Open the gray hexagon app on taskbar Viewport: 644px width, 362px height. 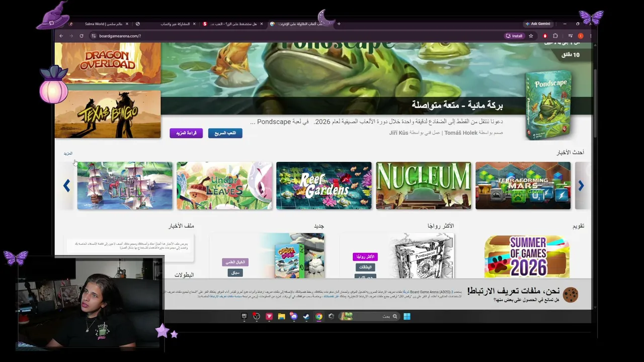(331, 316)
